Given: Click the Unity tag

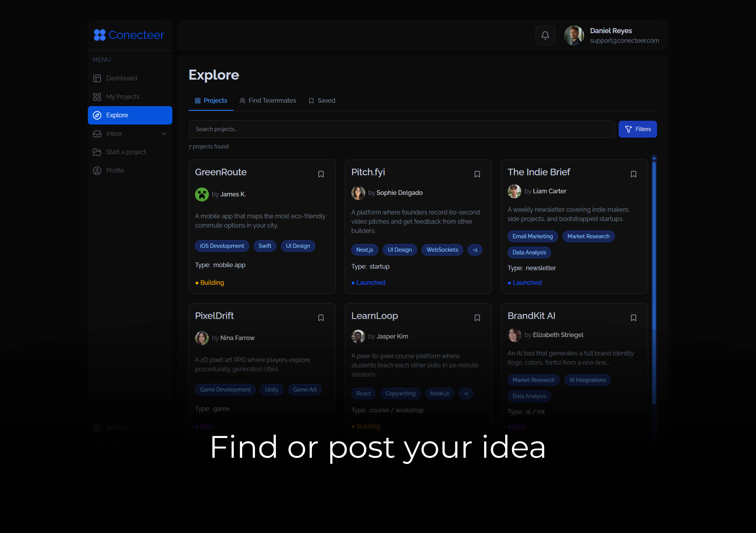Looking at the screenshot, I should (x=272, y=389).
